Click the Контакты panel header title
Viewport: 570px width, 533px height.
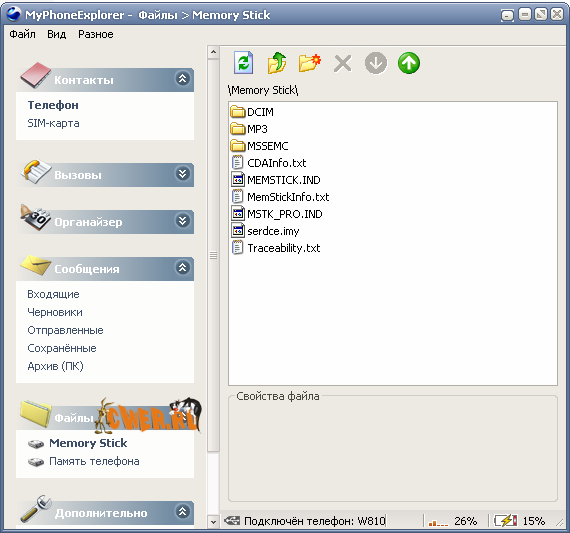[x=84, y=80]
